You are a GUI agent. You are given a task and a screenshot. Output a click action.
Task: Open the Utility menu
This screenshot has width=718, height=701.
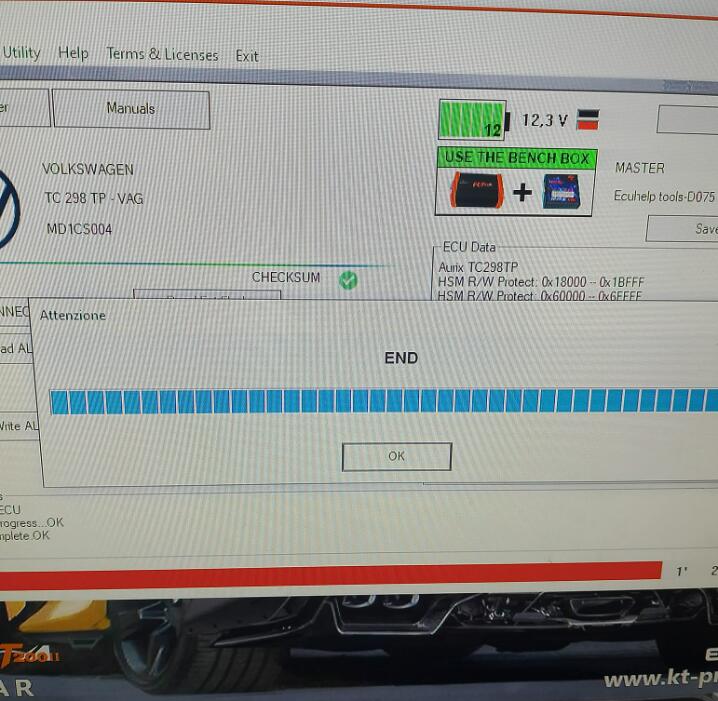pos(21,53)
